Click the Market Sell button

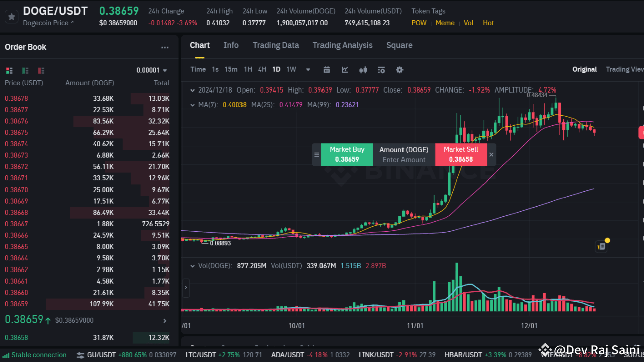(460, 155)
